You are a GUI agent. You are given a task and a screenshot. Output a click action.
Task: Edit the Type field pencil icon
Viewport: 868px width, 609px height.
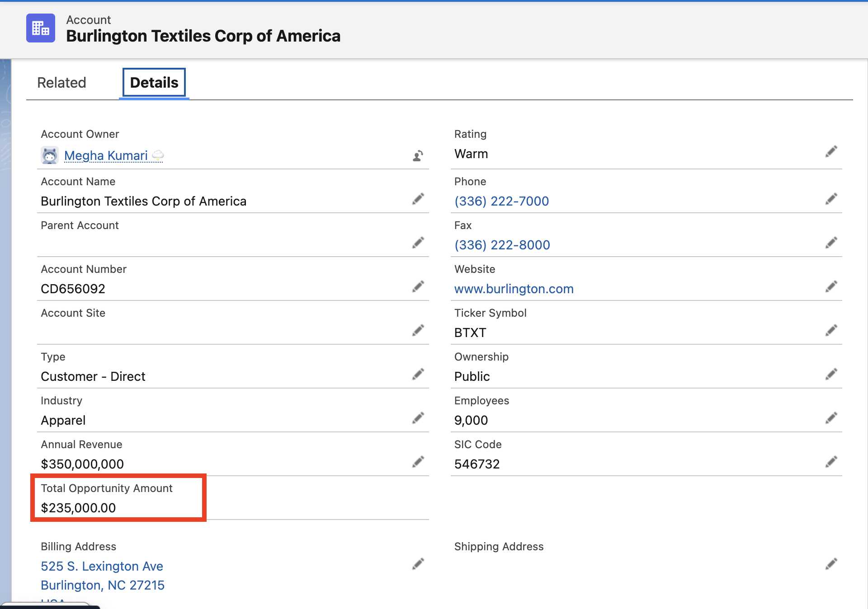pos(418,374)
